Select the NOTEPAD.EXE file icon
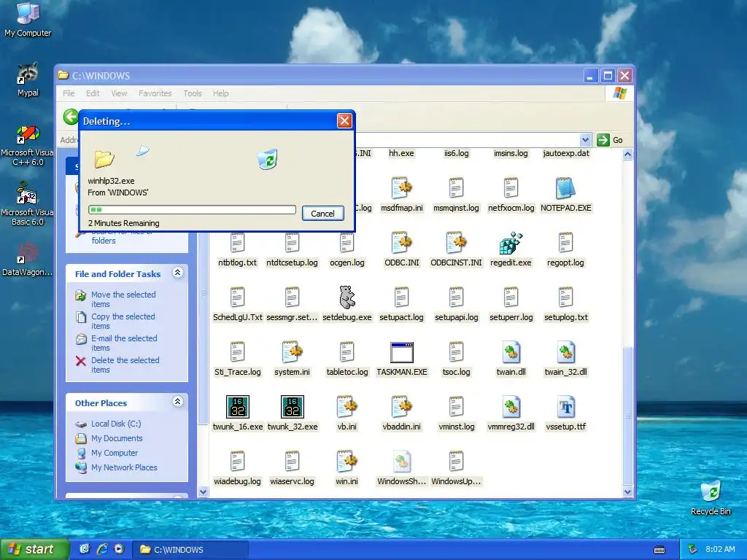This screenshot has width=747, height=560. point(565,188)
